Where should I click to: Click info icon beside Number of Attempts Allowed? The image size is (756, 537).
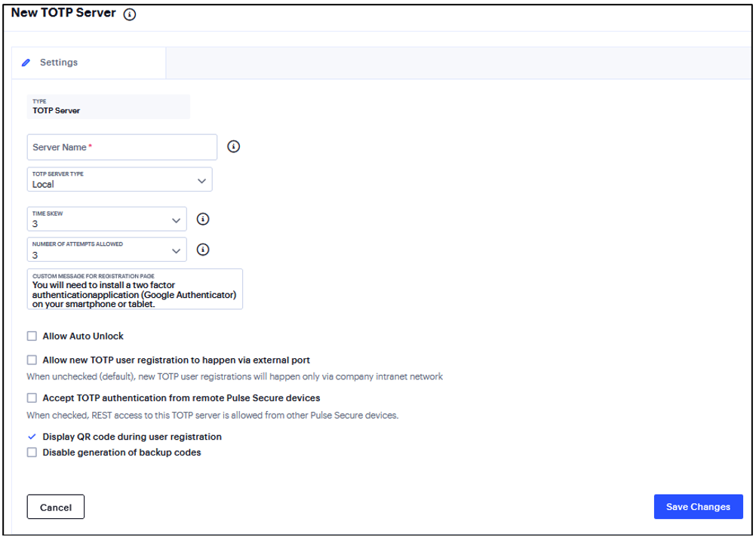click(x=202, y=250)
